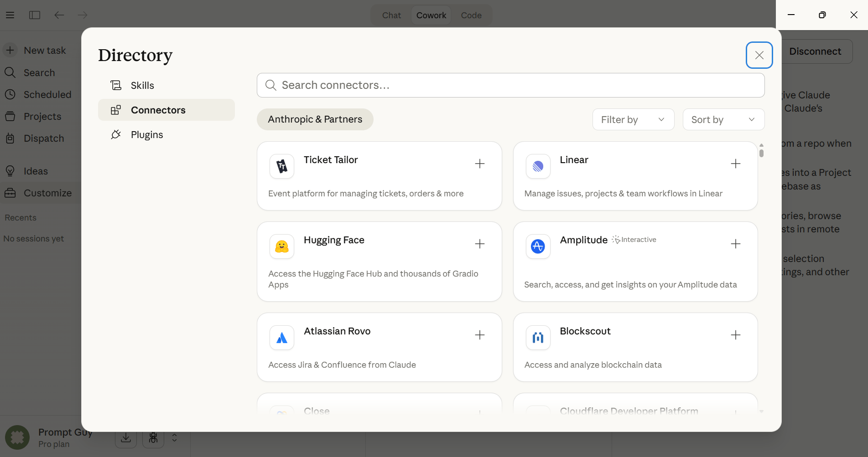
Task: Click the Hugging Face emoji logo
Action: (282, 246)
